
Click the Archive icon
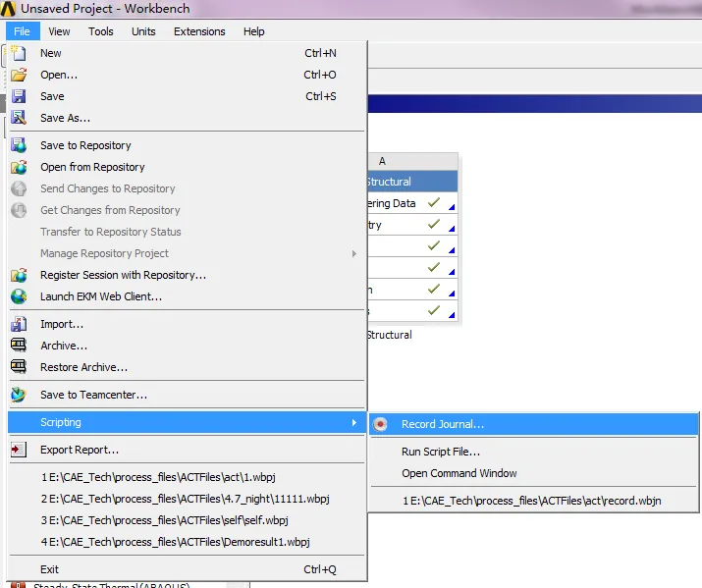pyautogui.click(x=19, y=345)
